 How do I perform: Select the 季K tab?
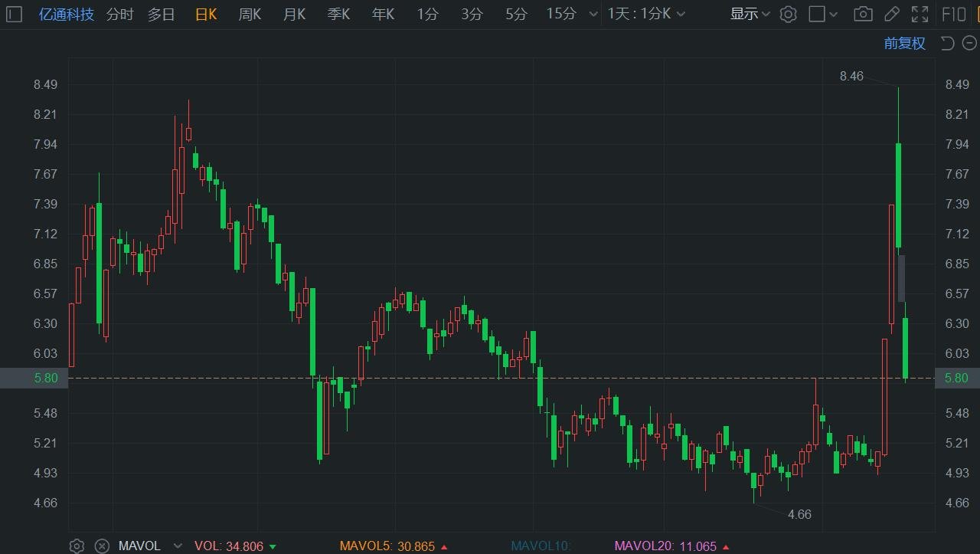pyautogui.click(x=338, y=14)
